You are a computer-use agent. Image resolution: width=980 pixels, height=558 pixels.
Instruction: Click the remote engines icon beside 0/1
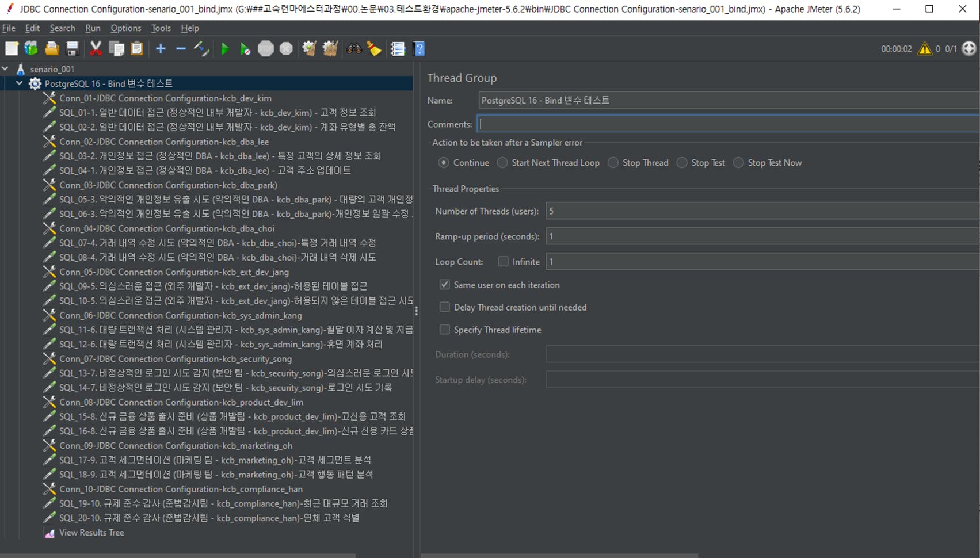pyautogui.click(x=969, y=49)
